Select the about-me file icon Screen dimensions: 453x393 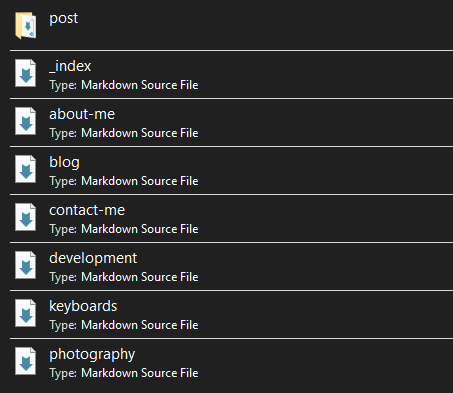26,121
